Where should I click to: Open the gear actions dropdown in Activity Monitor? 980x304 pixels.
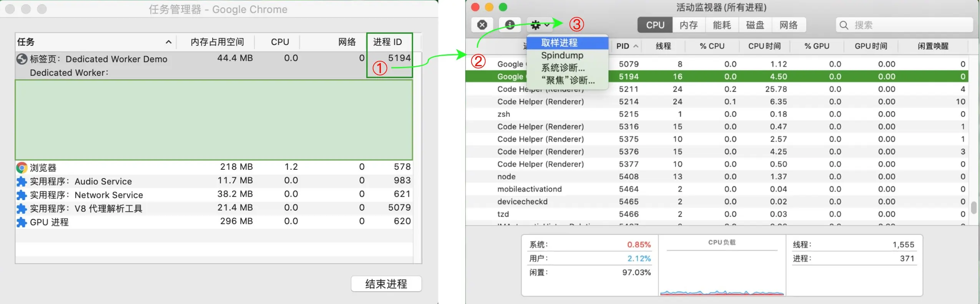[x=540, y=25]
